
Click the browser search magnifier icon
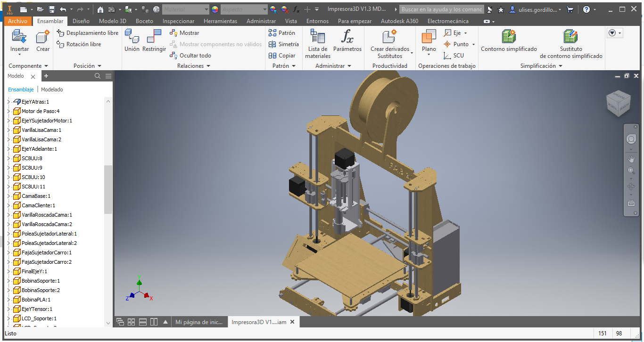click(98, 76)
